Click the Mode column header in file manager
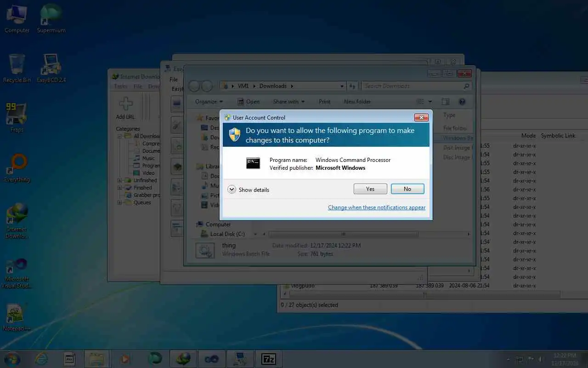Screen dimensions: 588x368 coord(528,136)
